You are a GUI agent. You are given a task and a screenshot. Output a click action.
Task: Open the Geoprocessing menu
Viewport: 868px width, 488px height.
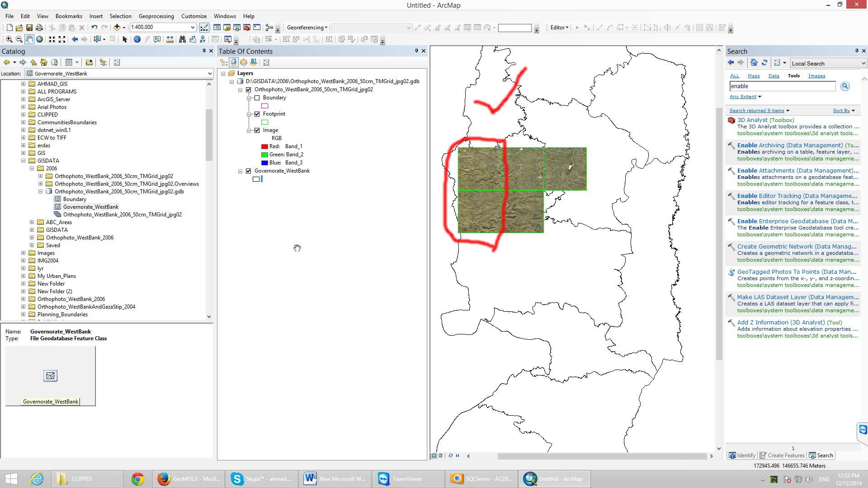click(x=156, y=16)
